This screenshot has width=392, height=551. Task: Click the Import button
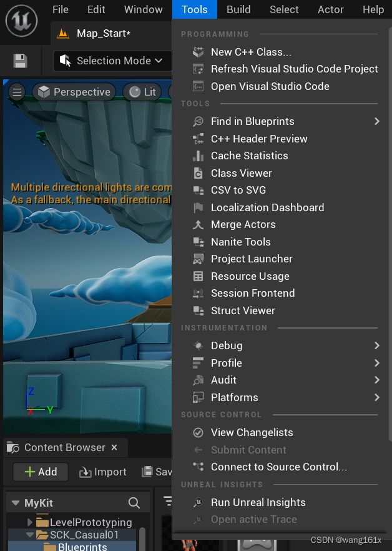pos(103,472)
